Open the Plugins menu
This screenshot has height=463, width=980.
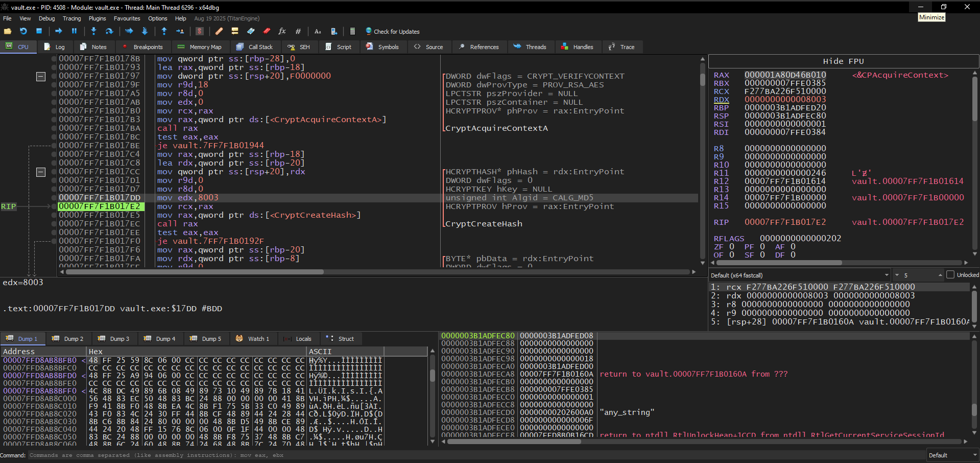tap(98, 18)
